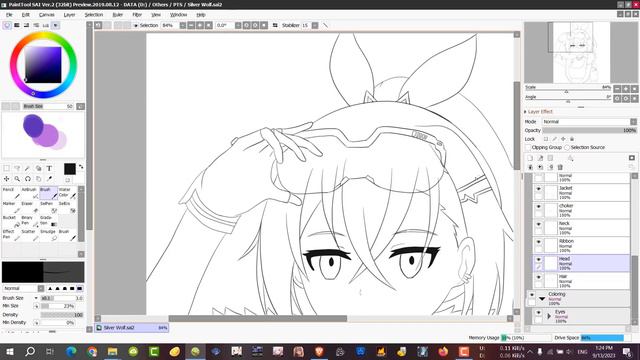Screen dimensions: 640x360
Task: Select the magic wand tool
Action: (x=28, y=168)
